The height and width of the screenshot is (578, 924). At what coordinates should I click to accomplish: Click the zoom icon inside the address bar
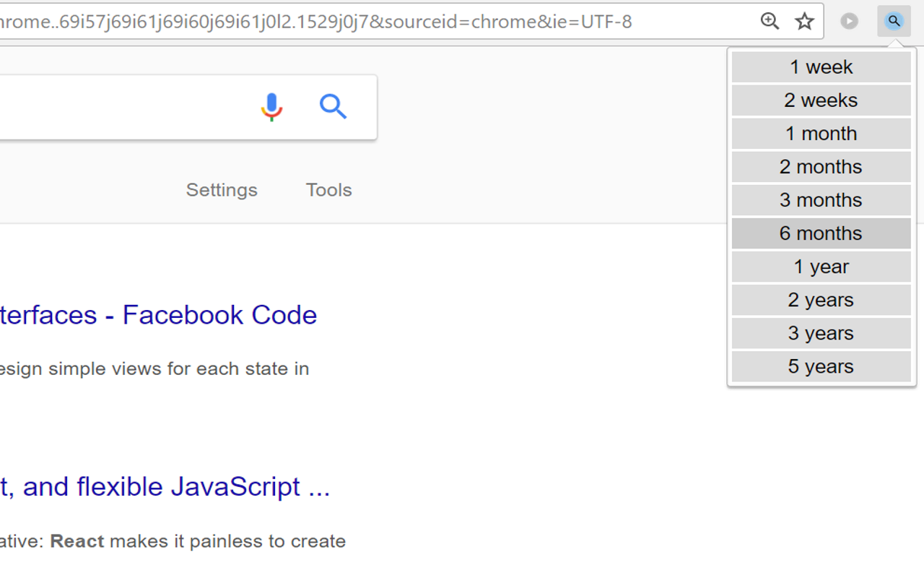[x=770, y=21]
